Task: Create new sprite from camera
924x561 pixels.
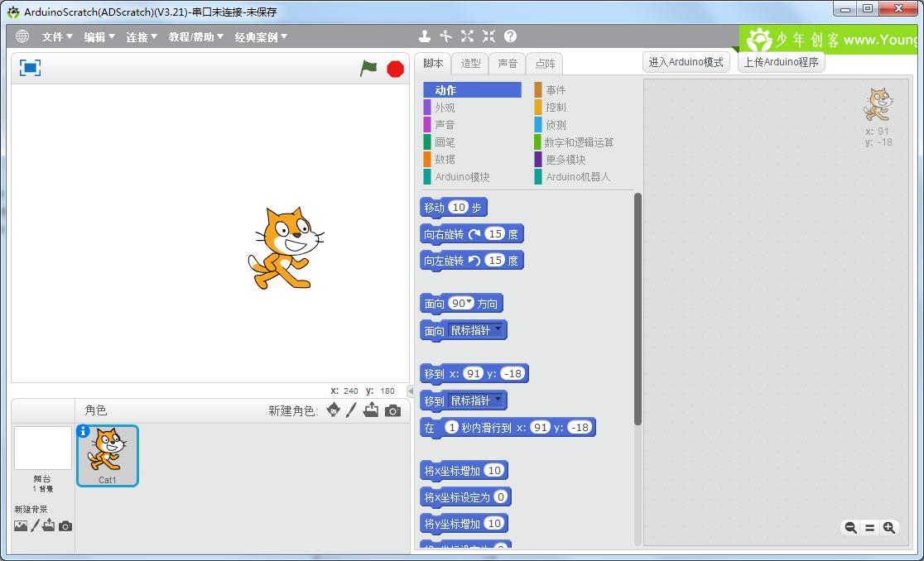Action: pos(392,410)
